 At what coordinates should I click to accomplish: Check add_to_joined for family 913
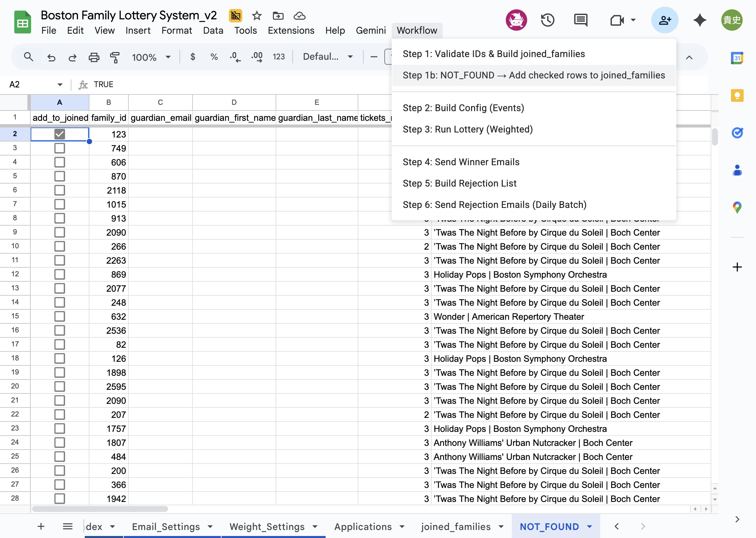pos(60,218)
